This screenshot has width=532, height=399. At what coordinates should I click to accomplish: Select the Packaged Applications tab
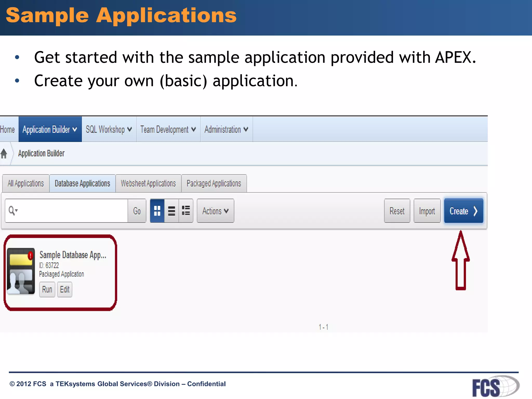coord(214,184)
